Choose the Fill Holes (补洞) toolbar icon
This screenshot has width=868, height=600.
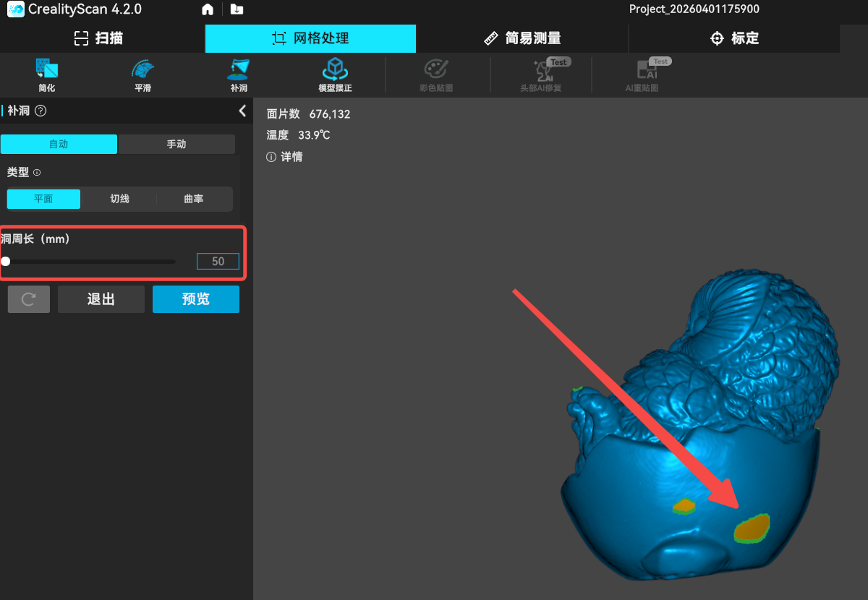coord(239,70)
